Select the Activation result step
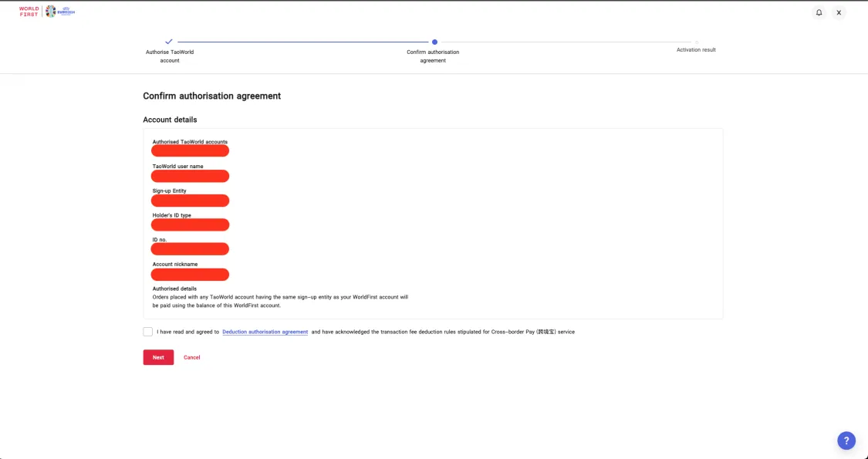The image size is (868, 459). [696, 50]
